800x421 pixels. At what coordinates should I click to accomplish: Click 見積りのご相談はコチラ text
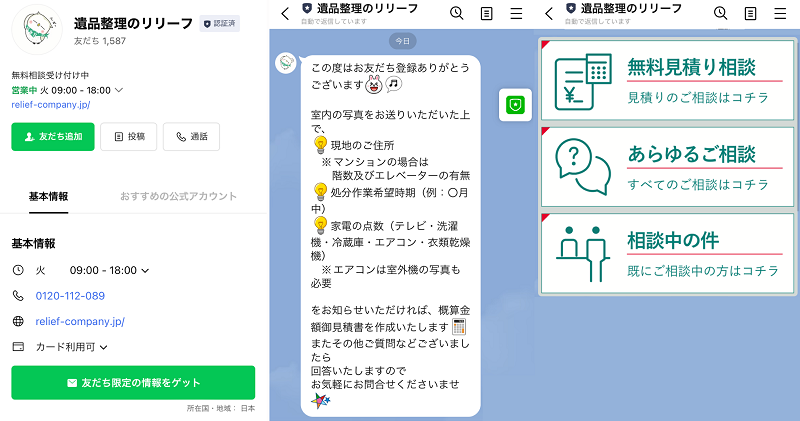coord(698,97)
